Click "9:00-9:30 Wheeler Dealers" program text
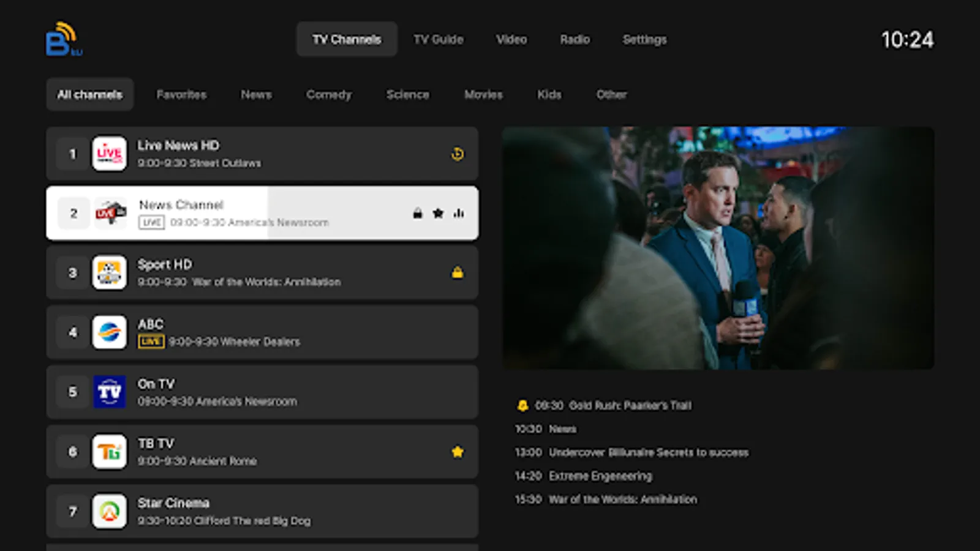Image resolution: width=980 pixels, height=551 pixels. coord(235,342)
